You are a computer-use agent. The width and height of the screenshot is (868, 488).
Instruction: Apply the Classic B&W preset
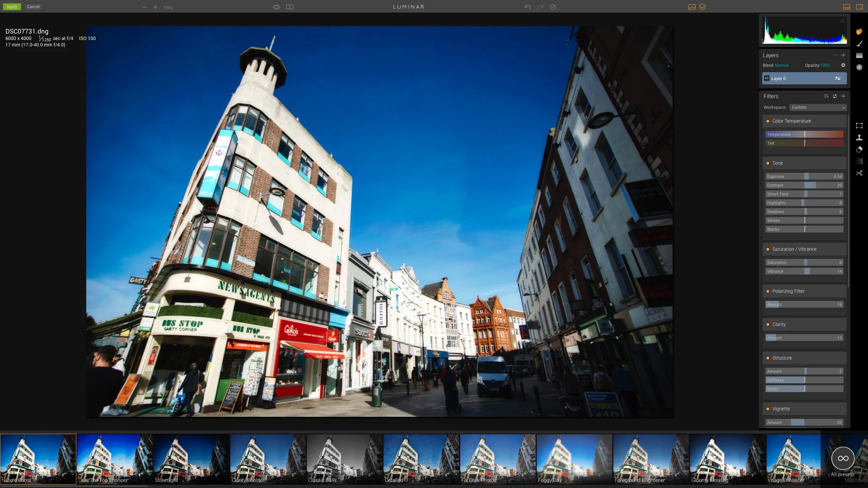pyautogui.click(x=344, y=458)
